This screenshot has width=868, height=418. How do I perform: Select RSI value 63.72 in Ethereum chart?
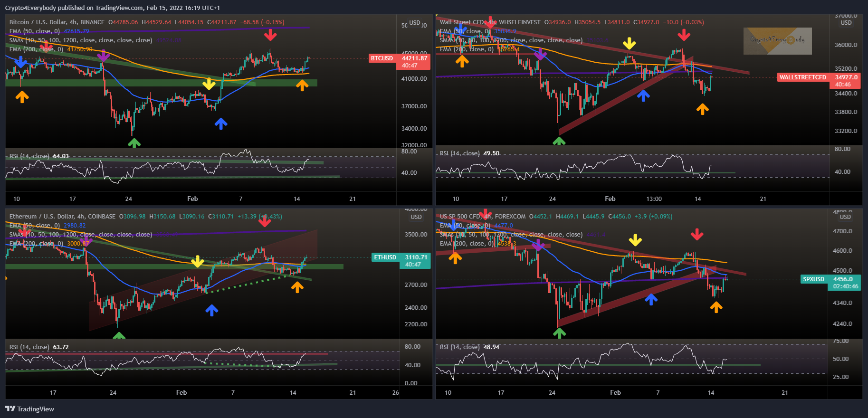61,347
